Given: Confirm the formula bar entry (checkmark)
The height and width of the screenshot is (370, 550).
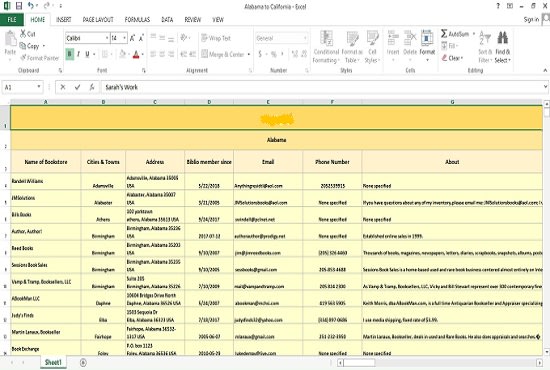Looking at the screenshot, I should point(78,87).
